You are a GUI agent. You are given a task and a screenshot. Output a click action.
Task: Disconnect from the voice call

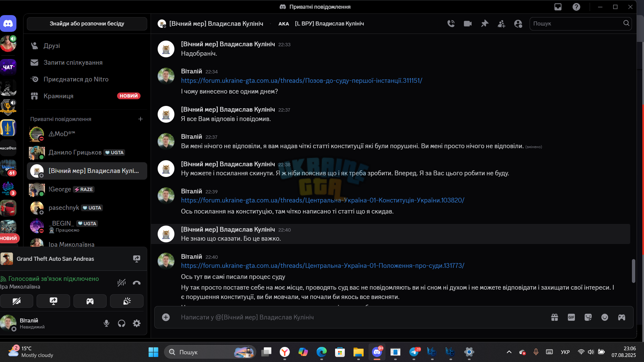(137, 283)
